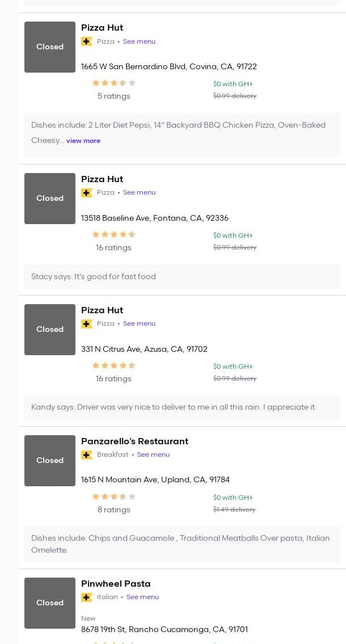The width and height of the screenshot is (346, 644).
Task: Open Pinwheel Pasta restaurant title
Action: pyautogui.click(x=116, y=584)
